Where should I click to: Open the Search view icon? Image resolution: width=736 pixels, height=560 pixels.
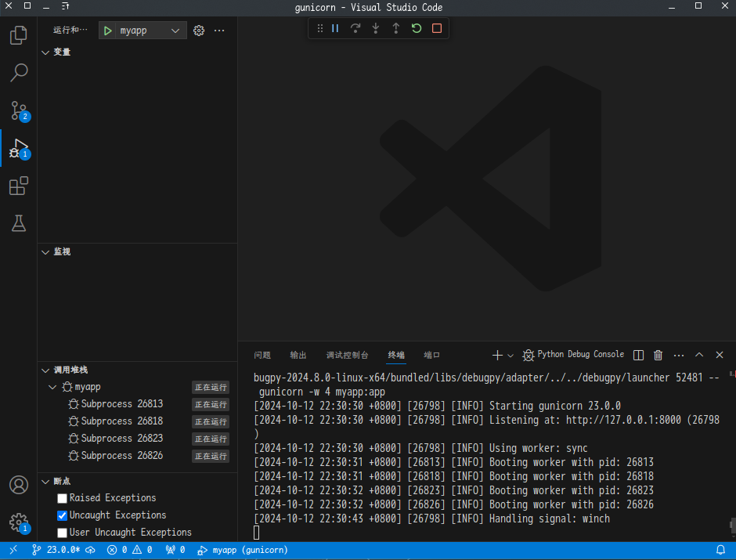click(18, 73)
